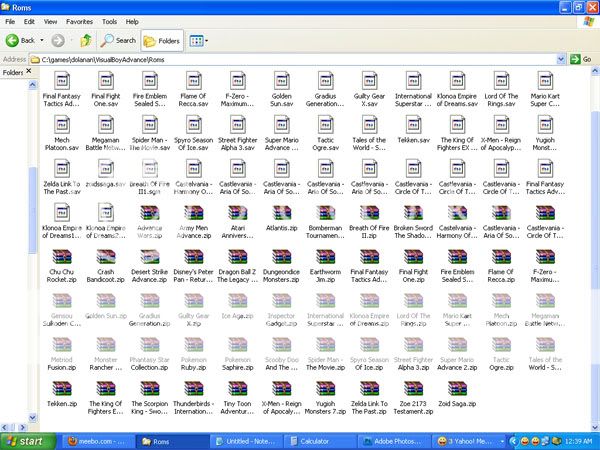Select Yugioh Monsters 7.zip archive
Viewport: 600px width, 450px height.
click(x=325, y=397)
